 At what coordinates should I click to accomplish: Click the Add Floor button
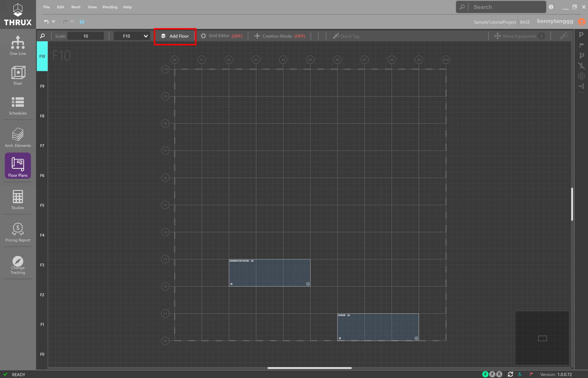pyautogui.click(x=175, y=36)
